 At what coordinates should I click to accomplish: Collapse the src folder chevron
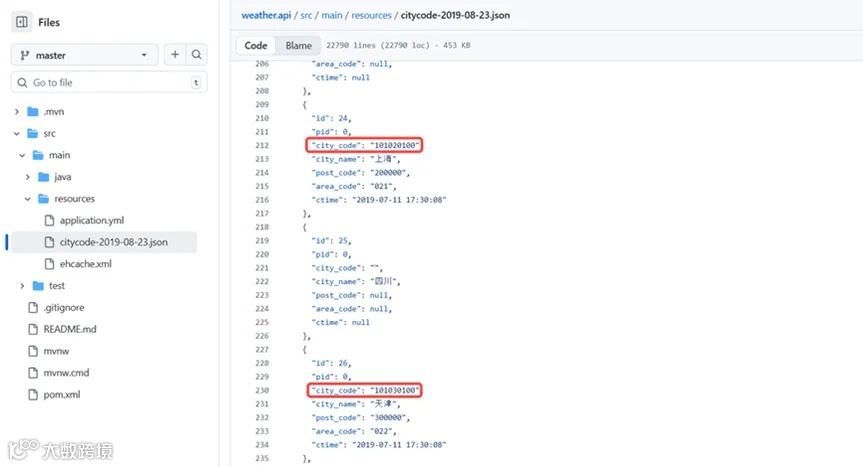(17, 134)
